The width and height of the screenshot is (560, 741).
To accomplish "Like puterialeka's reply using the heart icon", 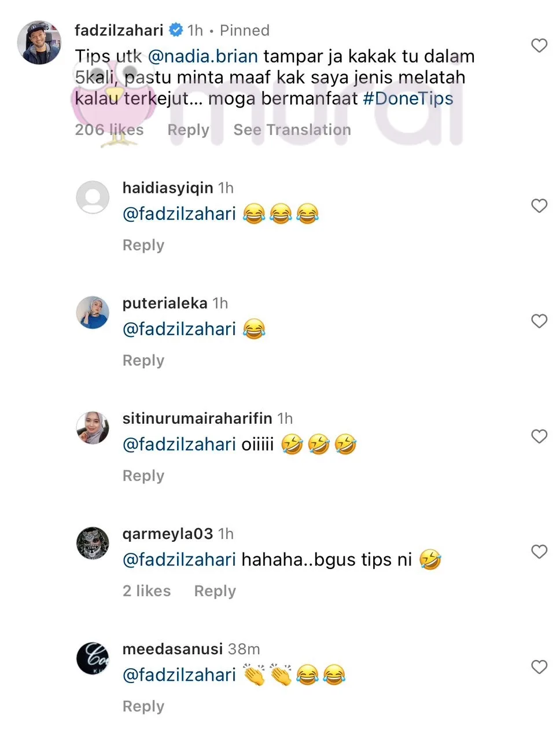I will [539, 321].
